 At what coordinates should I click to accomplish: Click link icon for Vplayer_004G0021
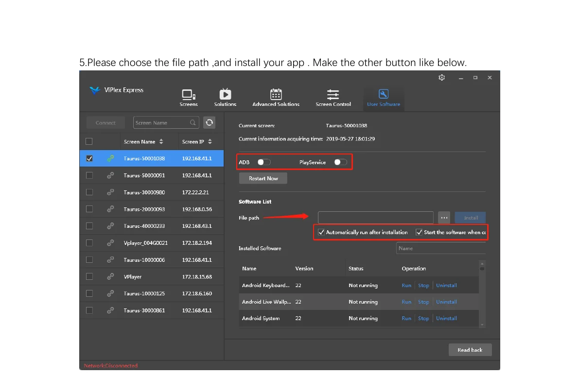pyautogui.click(x=110, y=243)
